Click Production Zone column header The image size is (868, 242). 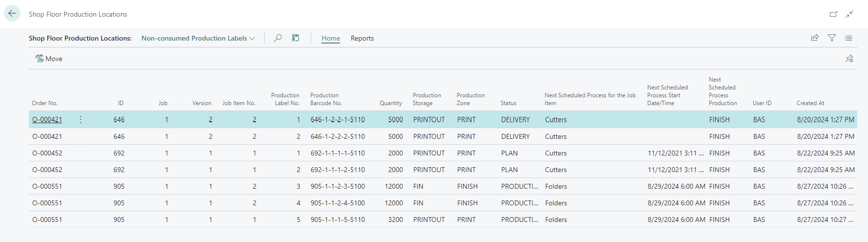click(x=471, y=99)
